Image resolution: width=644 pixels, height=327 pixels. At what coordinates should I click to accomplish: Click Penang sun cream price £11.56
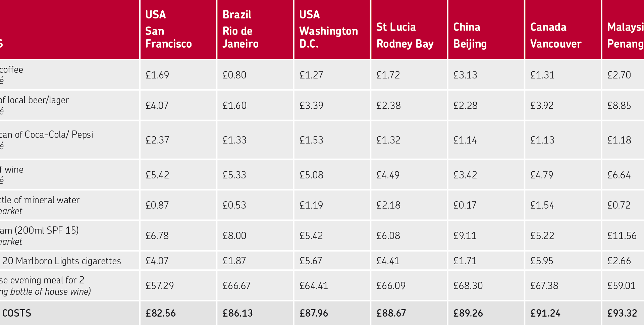(622, 235)
